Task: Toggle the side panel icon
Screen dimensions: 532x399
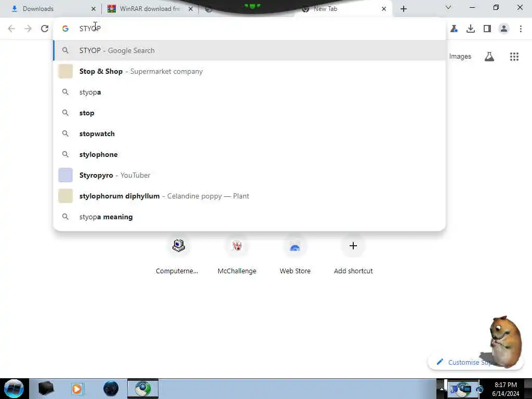Action: coord(487,29)
